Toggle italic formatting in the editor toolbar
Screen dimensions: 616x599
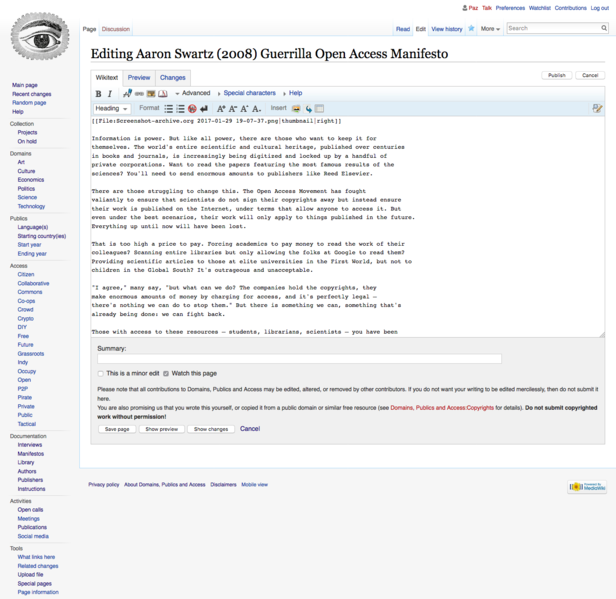[110, 93]
